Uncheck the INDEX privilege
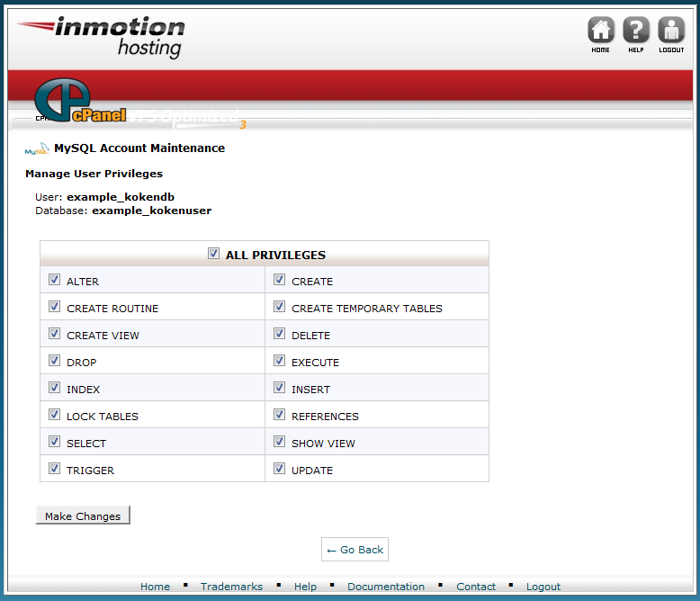Viewport: 700px width, 601px height. 55,388
